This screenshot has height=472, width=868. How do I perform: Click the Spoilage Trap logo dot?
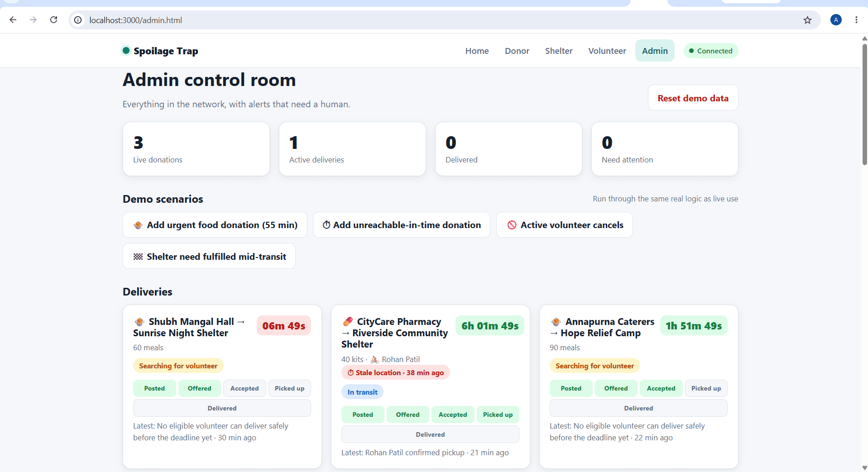(x=126, y=51)
